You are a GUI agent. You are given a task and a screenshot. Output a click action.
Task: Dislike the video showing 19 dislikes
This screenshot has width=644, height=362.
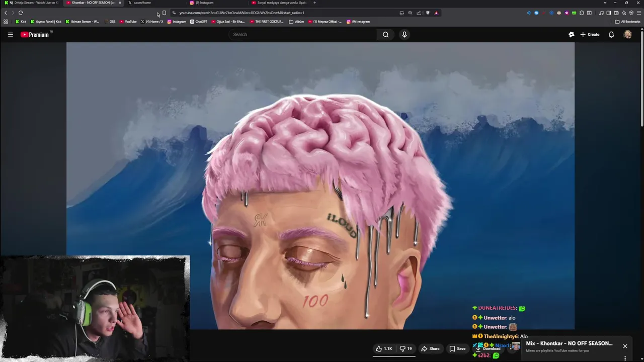406,348
